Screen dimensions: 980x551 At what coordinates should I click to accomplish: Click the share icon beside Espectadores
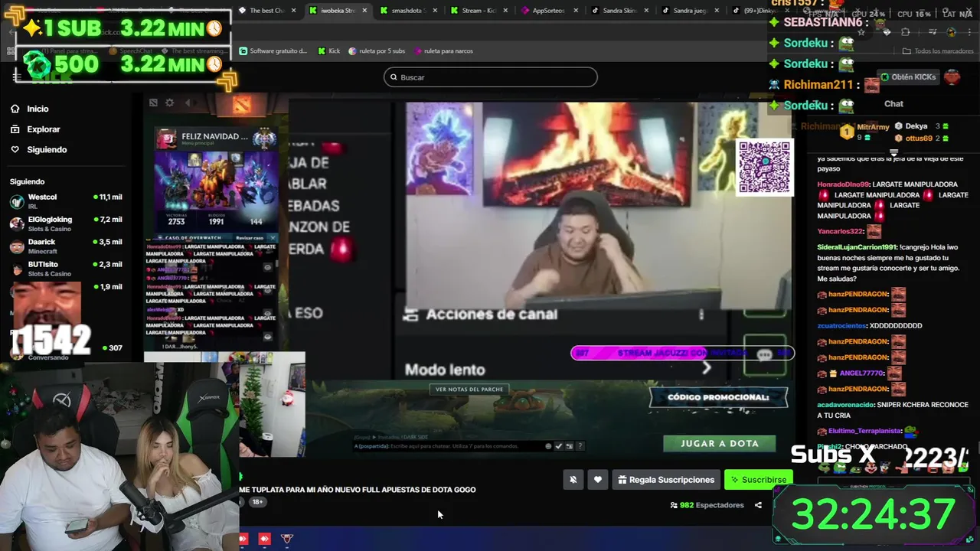[x=758, y=505]
